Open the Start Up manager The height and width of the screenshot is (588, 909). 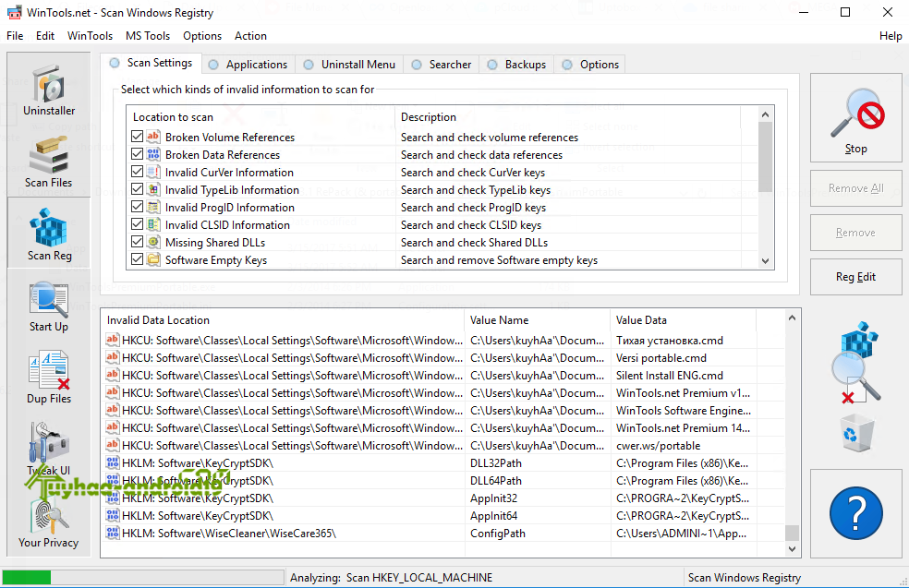[49, 306]
